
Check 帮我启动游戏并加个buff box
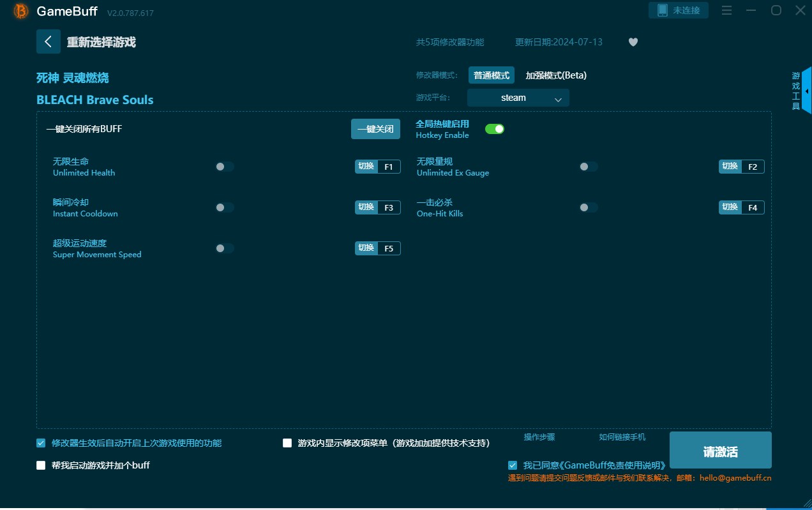click(x=41, y=465)
